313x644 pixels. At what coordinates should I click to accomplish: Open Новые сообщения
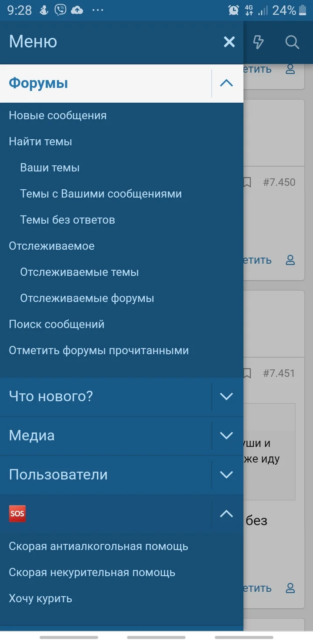point(57,115)
